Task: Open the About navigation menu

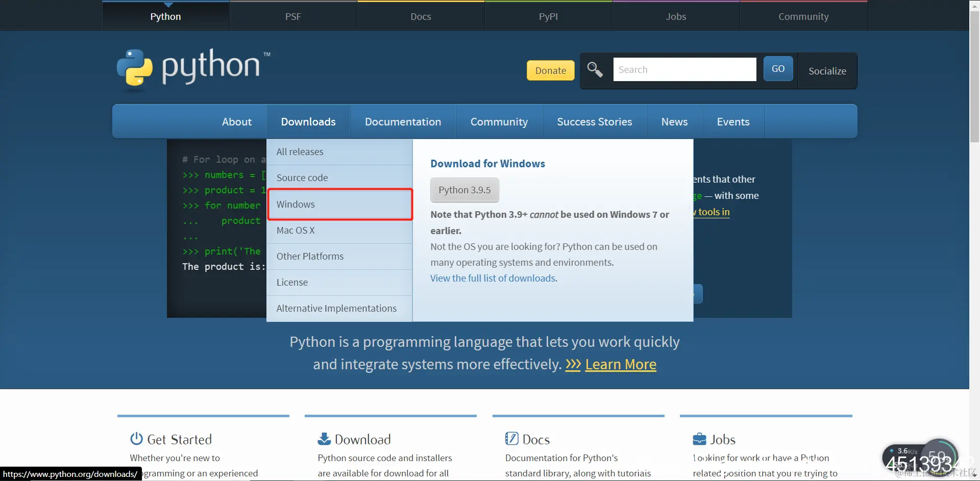Action: [237, 121]
